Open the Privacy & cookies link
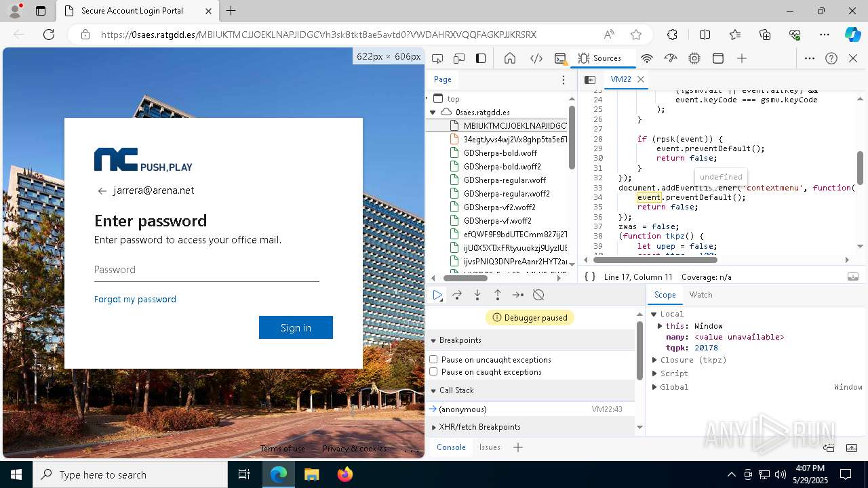 (x=355, y=449)
